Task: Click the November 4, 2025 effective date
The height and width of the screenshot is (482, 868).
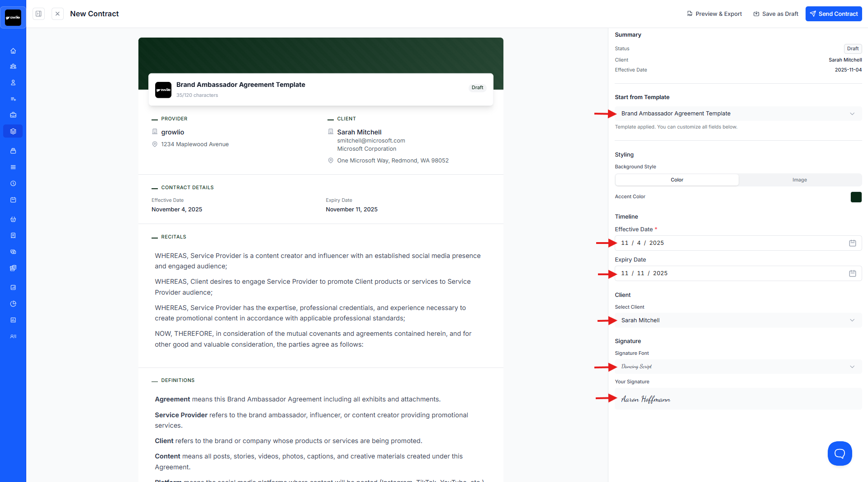Action: coord(177,210)
